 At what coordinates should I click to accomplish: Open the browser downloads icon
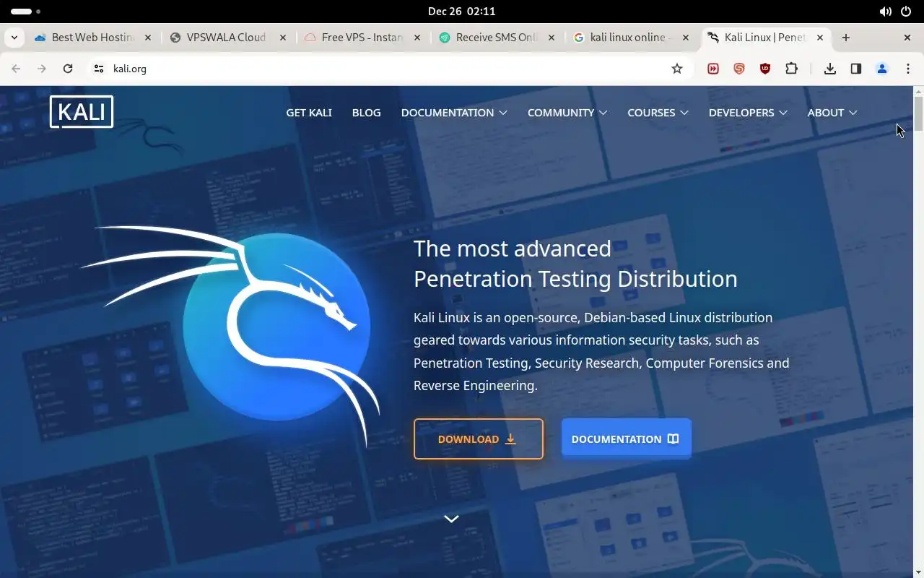[x=830, y=69]
